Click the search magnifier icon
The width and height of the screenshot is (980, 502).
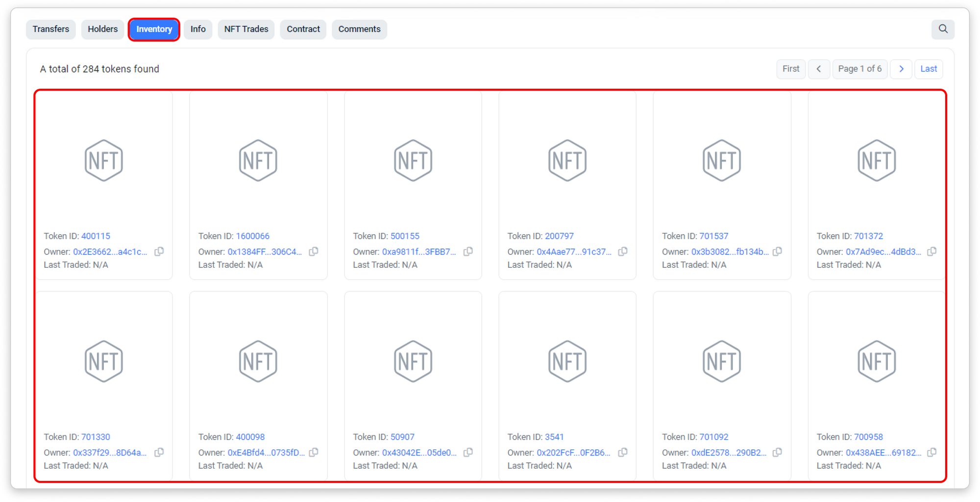click(x=943, y=29)
